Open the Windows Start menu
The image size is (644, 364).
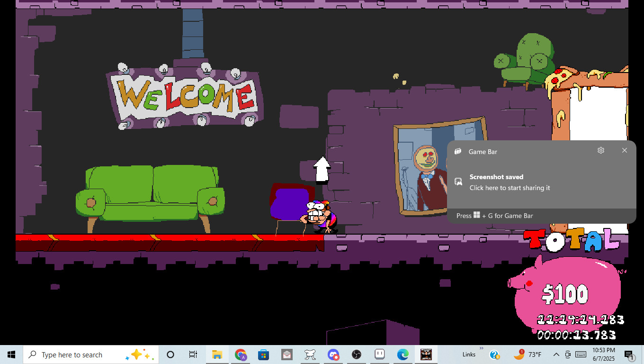(x=11, y=355)
